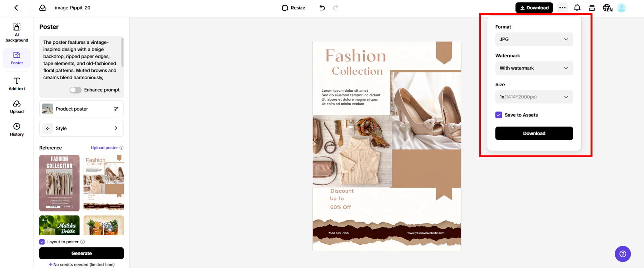The width and height of the screenshot is (644, 268).
Task: Click the No credits needed note
Action: (x=81, y=264)
